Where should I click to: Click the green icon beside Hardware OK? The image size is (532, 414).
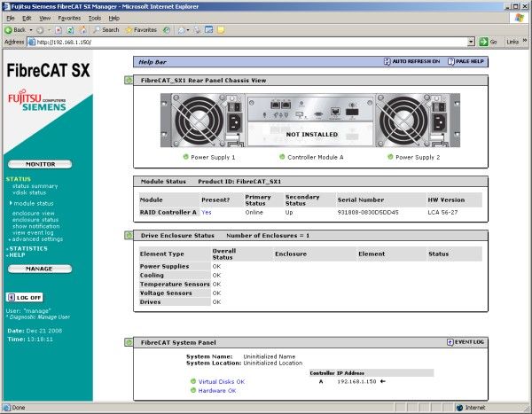coord(193,390)
